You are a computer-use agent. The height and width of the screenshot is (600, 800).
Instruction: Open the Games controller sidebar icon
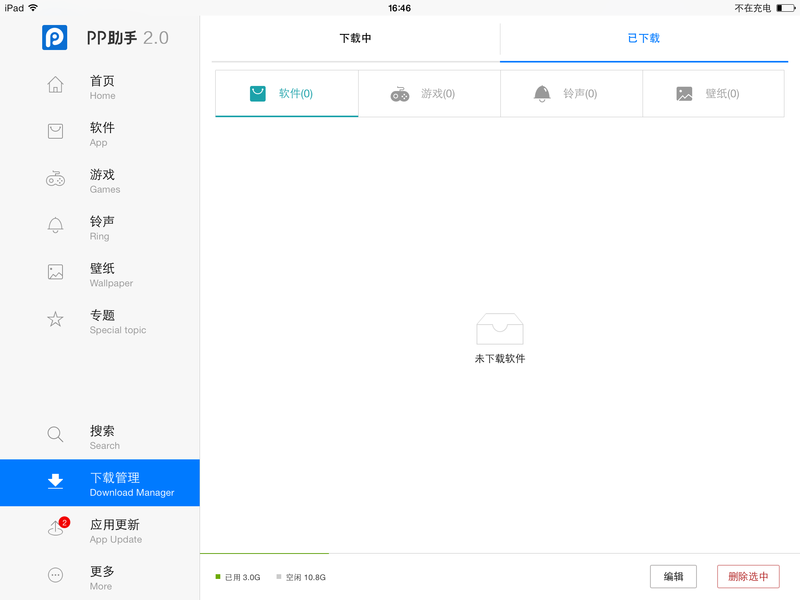point(55,179)
